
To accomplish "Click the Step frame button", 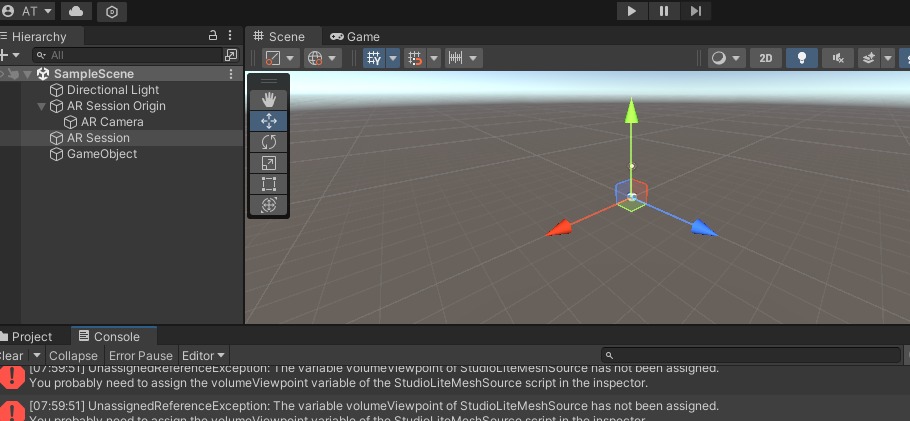I will pos(696,11).
